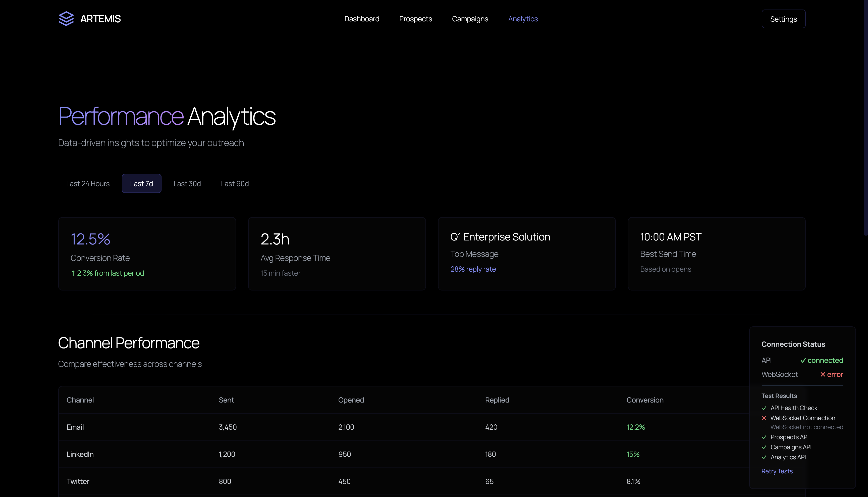This screenshot has width=868, height=497.
Task: Open the Dashboard nav item
Action: (362, 19)
